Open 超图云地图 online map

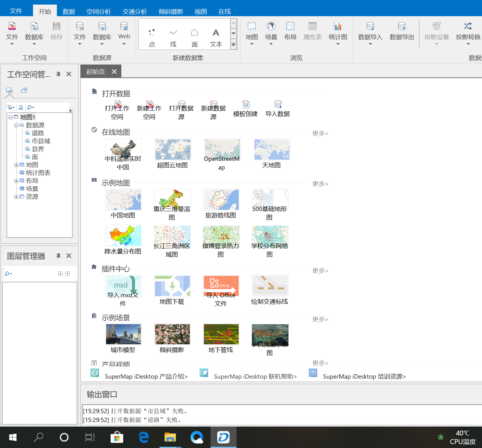click(173, 150)
